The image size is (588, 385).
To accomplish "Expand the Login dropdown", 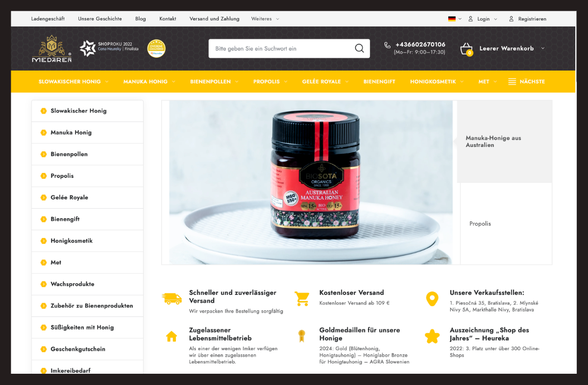I will click(483, 19).
